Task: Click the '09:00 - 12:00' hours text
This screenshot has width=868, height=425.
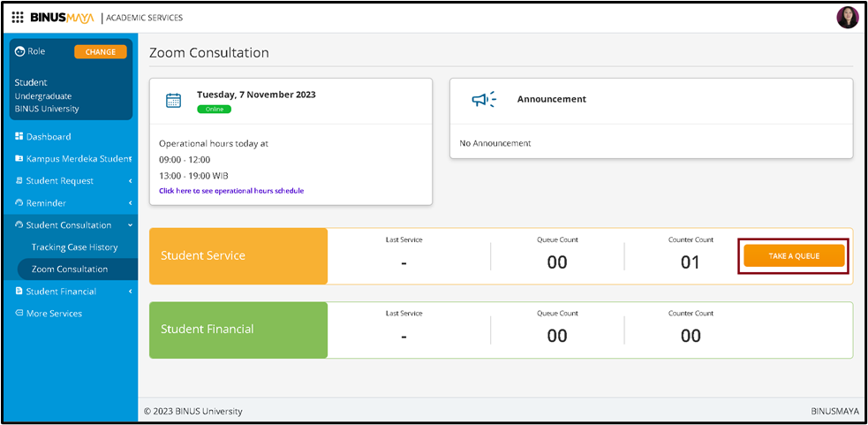Action: 185,160
